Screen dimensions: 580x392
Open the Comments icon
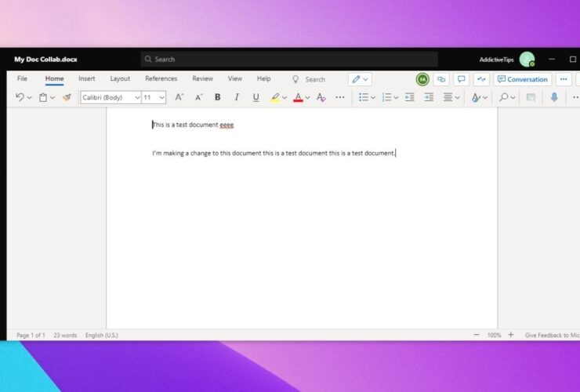coord(462,79)
